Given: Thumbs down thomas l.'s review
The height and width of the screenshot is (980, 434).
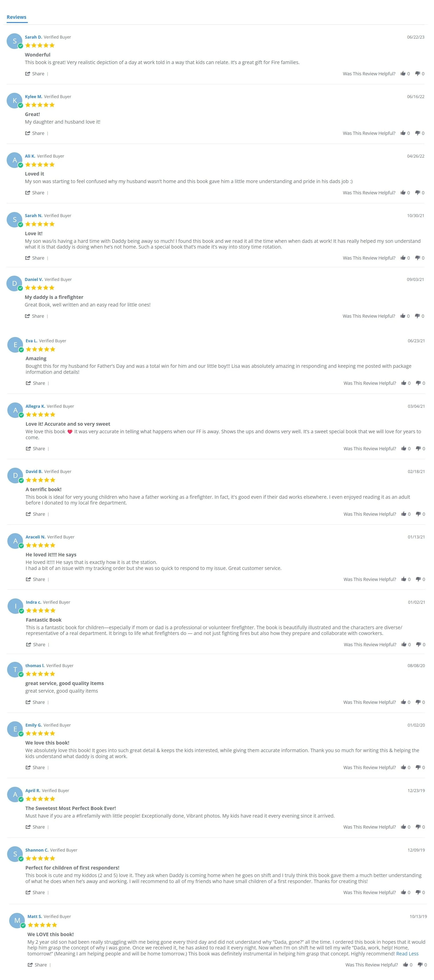Looking at the screenshot, I should tap(418, 702).
